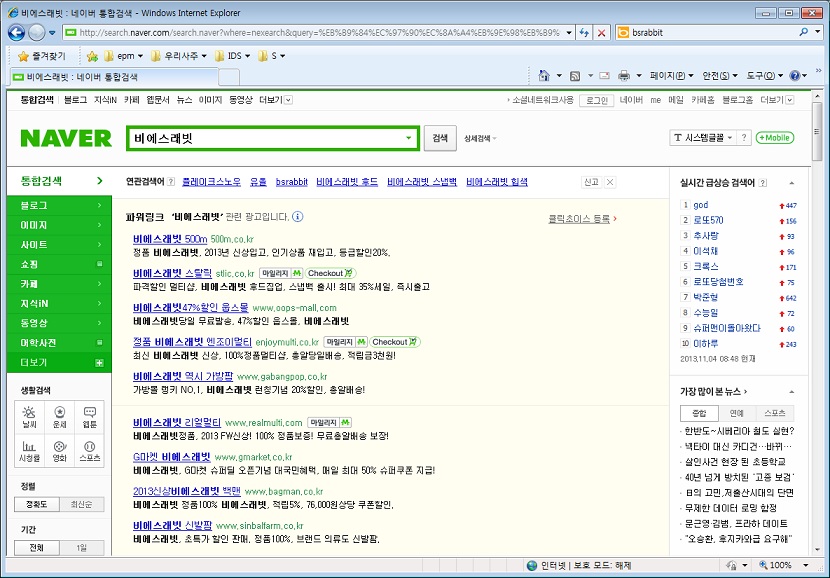Open the blank new tab button
Screen dimensions: 830x578
[x=229, y=77]
